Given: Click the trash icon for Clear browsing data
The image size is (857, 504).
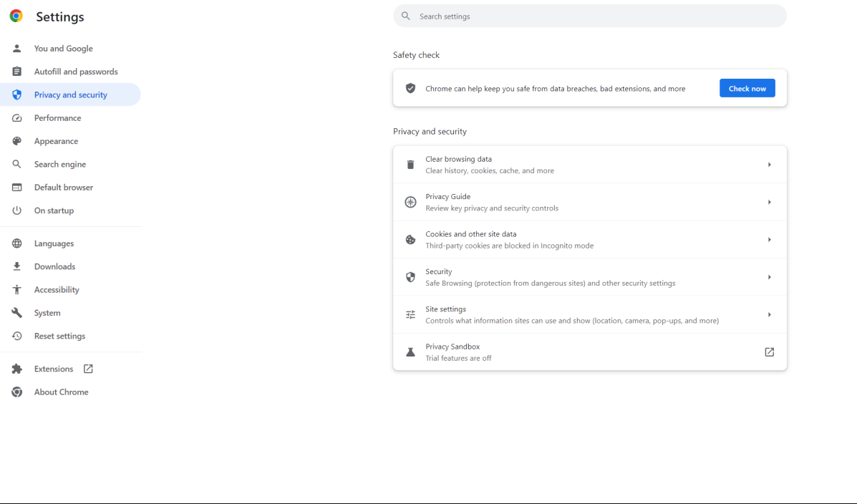Looking at the screenshot, I should click(x=410, y=165).
